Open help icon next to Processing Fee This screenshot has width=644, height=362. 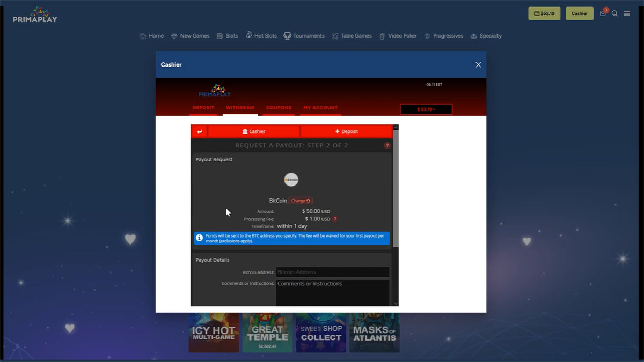(x=335, y=219)
